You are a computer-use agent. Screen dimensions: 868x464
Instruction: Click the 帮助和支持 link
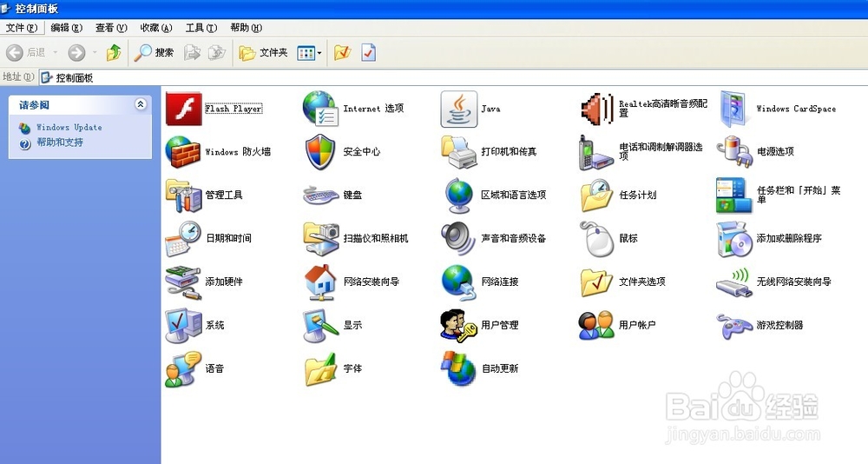[x=60, y=143]
